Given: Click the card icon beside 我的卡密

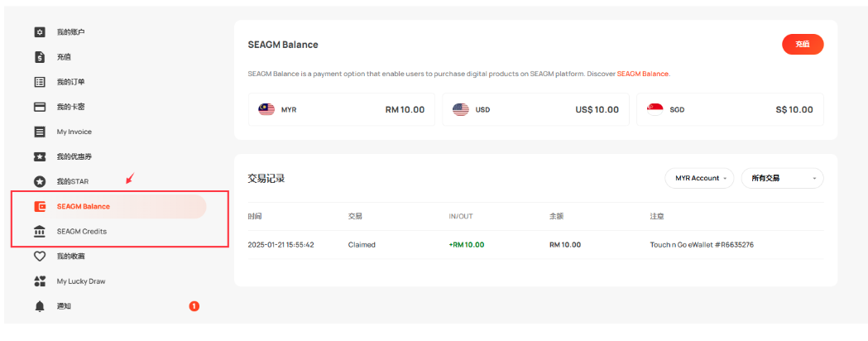Looking at the screenshot, I should pyautogui.click(x=40, y=107).
